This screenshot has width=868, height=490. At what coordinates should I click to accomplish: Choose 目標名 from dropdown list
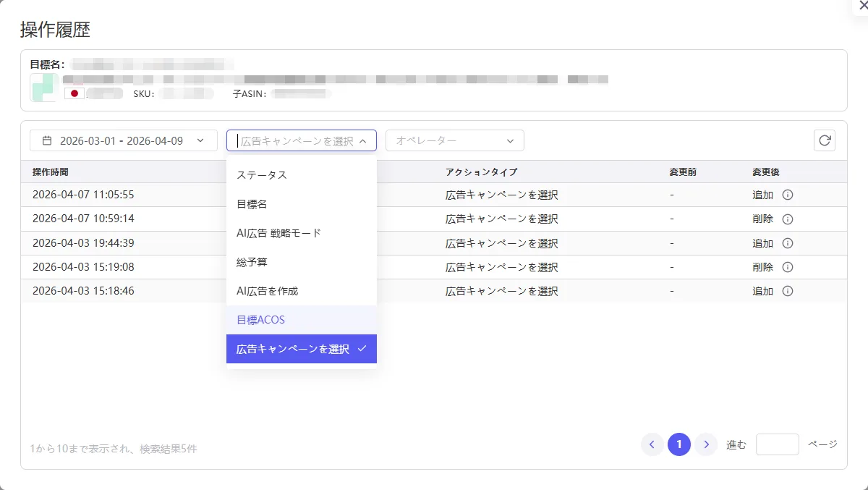pyautogui.click(x=302, y=204)
